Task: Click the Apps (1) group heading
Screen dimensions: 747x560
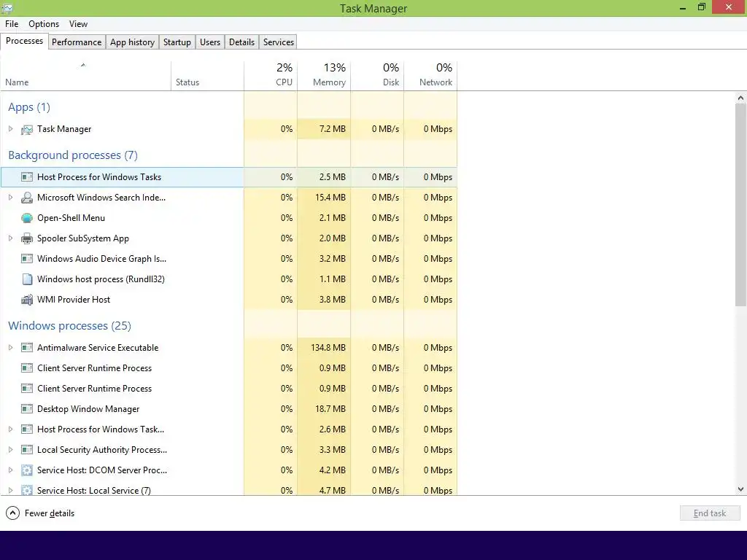Action: pos(29,107)
